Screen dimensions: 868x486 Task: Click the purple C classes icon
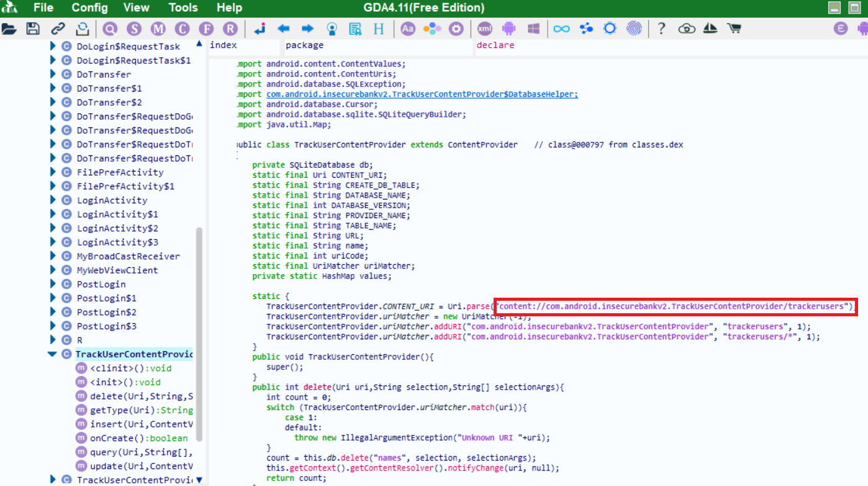[x=182, y=29]
